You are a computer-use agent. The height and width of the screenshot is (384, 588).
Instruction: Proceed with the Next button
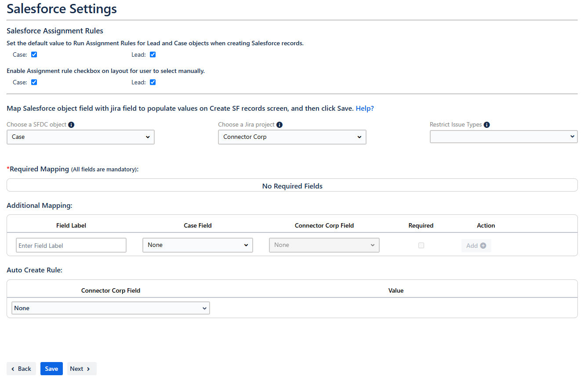[82, 369]
